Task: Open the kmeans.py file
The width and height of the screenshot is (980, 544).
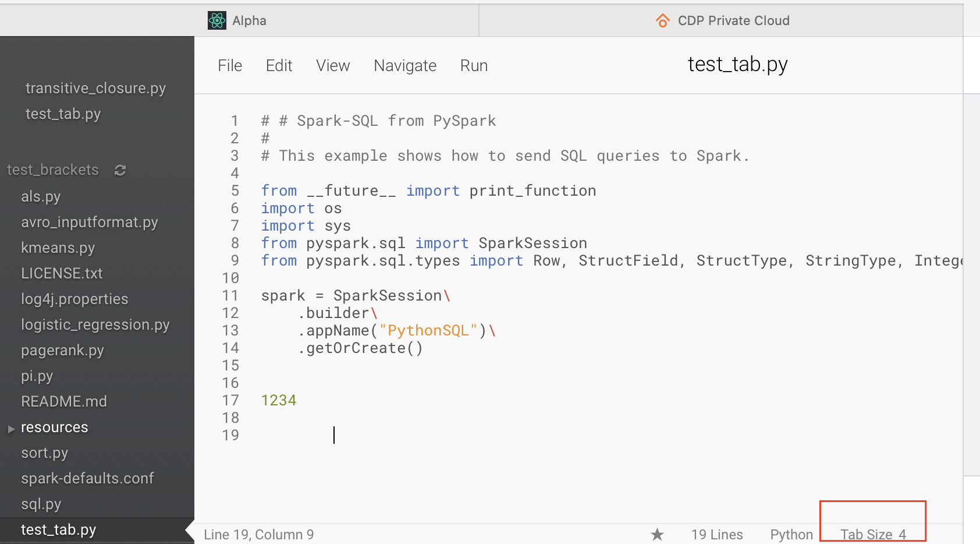Action: tap(58, 248)
